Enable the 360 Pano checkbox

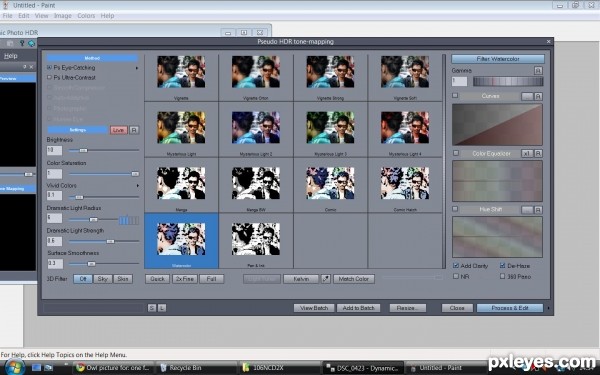502,276
